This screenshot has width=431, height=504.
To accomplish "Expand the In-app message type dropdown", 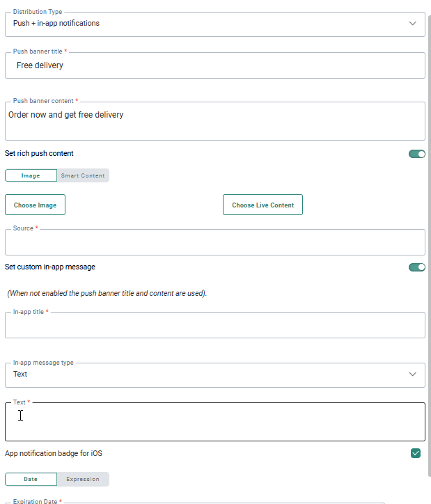I will click(x=209, y=375).
